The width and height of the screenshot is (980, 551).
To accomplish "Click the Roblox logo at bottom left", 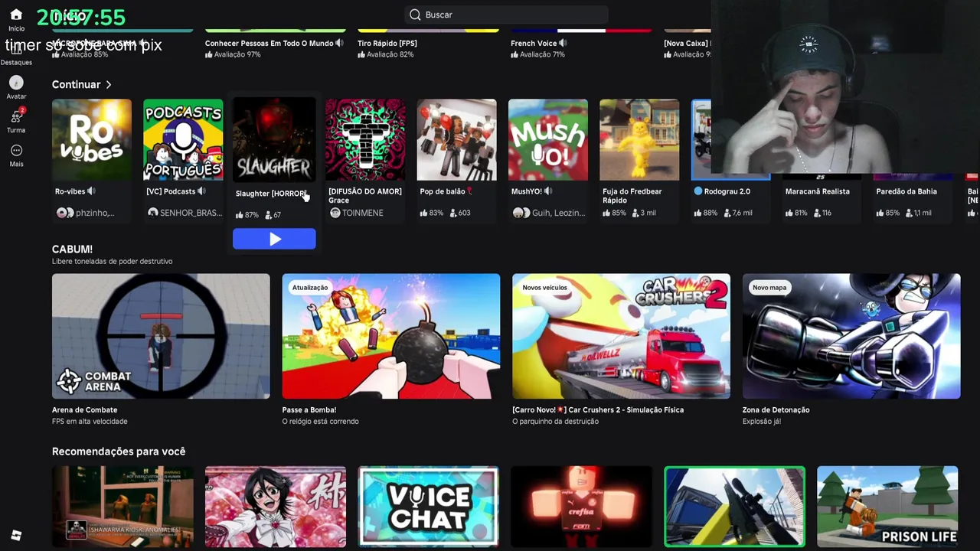I will [16, 535].
